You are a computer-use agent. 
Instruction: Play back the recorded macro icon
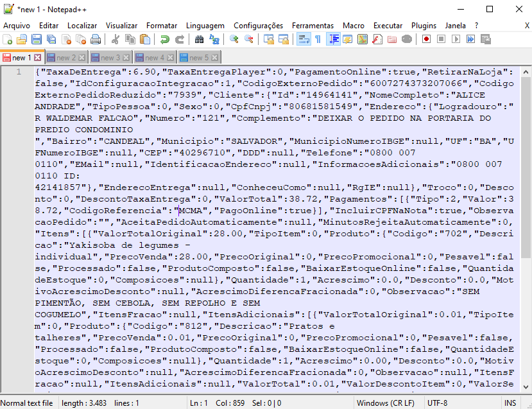[456, 39]
